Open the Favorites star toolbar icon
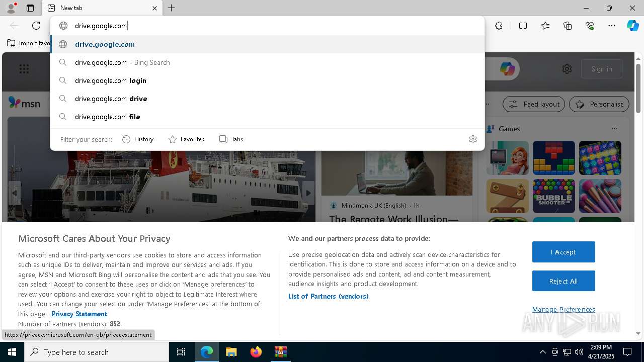644x362 pixels. [x=545, y=26]
